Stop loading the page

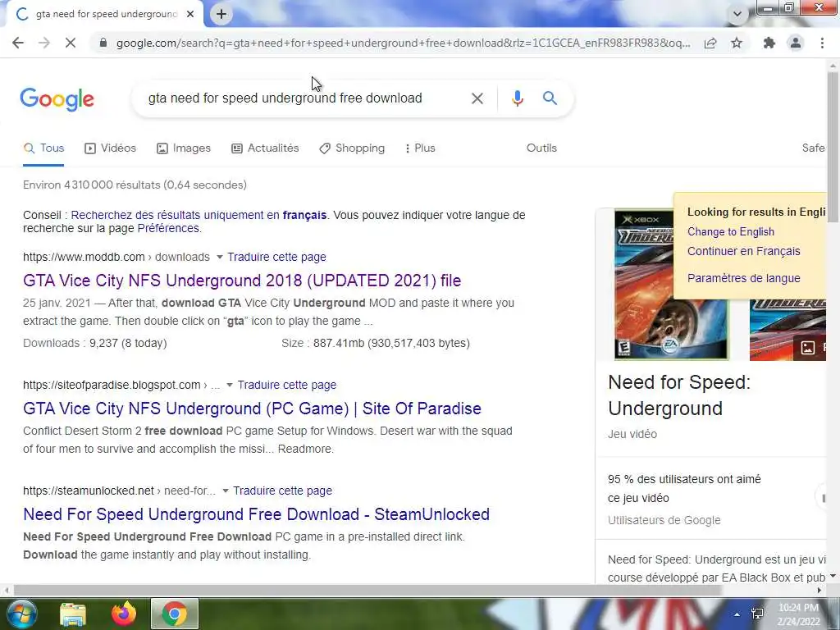point(71,43)
